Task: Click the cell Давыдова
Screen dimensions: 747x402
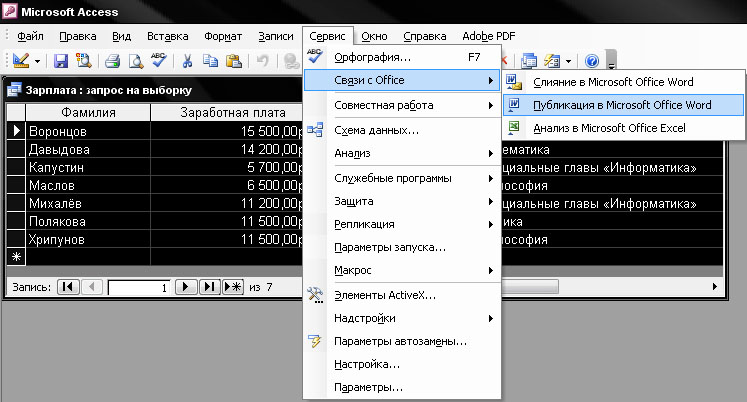Action: click(88, 149)
